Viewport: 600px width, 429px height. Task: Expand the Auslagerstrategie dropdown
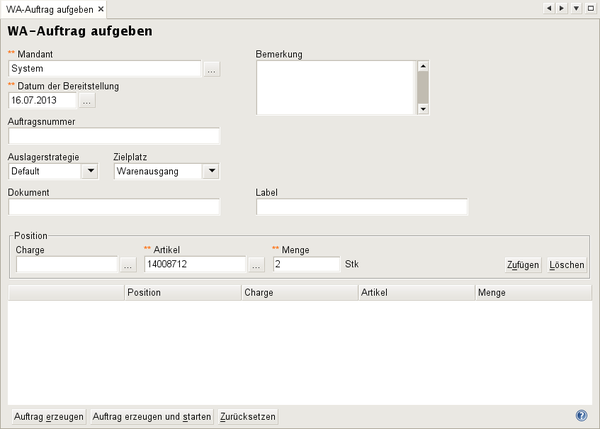[x=90, y=171]
